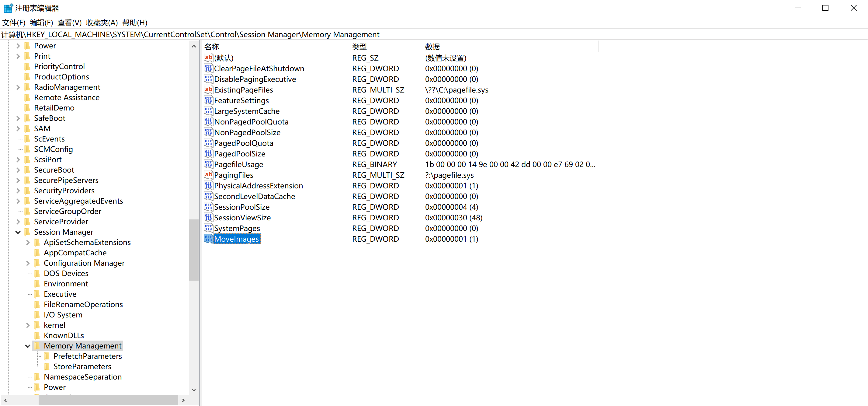The height and width of the screenshot is (406, 868).
Task: Click the tree pane's horizontal scrollbar thumb
Action: (x=108, y=400)
